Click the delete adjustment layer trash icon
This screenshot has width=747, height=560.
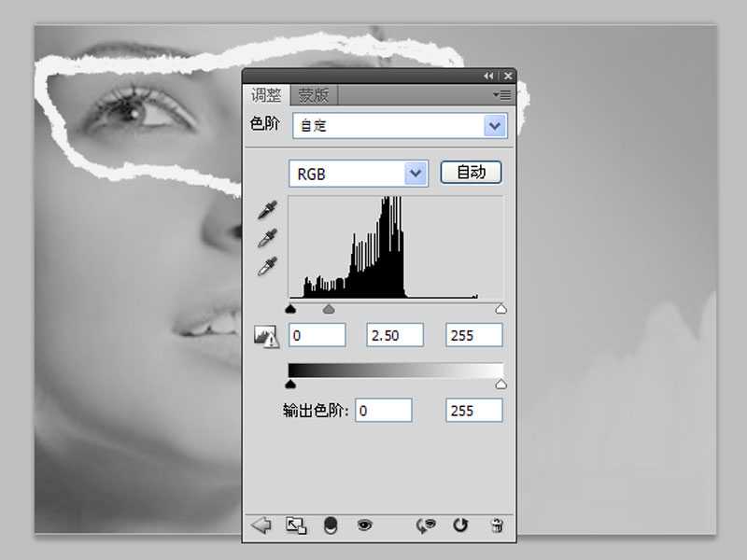point(497,525)
